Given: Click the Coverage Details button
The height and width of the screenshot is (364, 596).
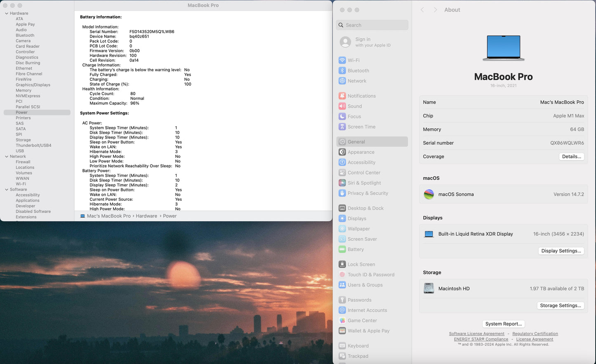Looking at the screenshot, I should tap(571, 157).
